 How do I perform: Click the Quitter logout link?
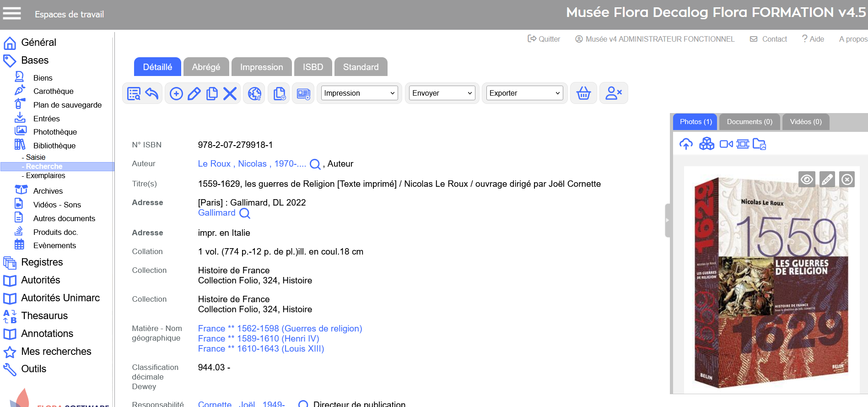tap(544, 39)
